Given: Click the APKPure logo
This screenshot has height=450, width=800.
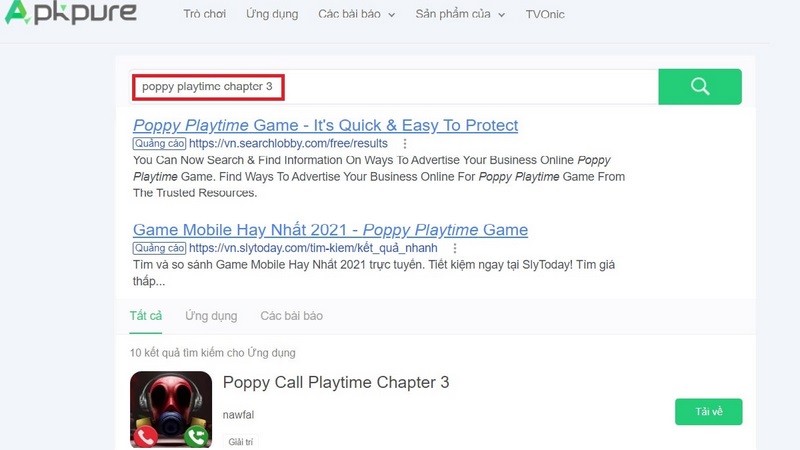Looking at the screenshot, I should point(70,12).
